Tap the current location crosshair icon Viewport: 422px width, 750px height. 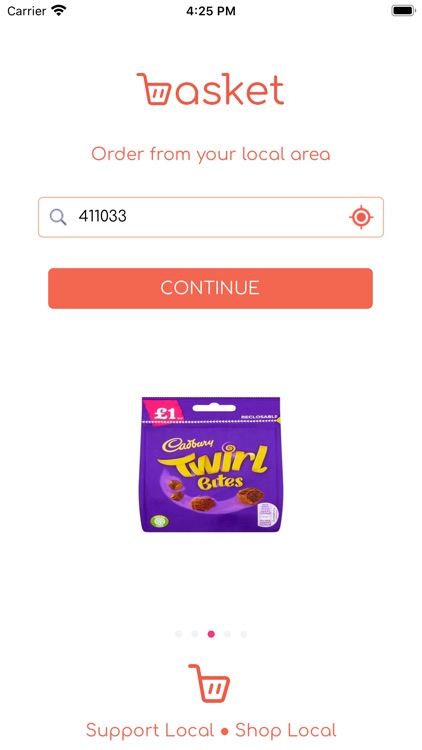click(361, 218)
